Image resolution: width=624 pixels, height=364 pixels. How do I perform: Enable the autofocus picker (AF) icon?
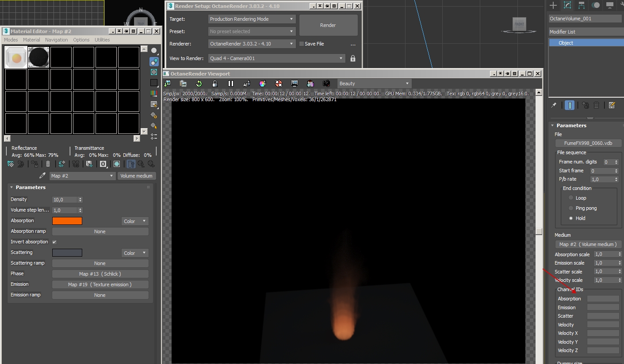click(x=247, y=83)
